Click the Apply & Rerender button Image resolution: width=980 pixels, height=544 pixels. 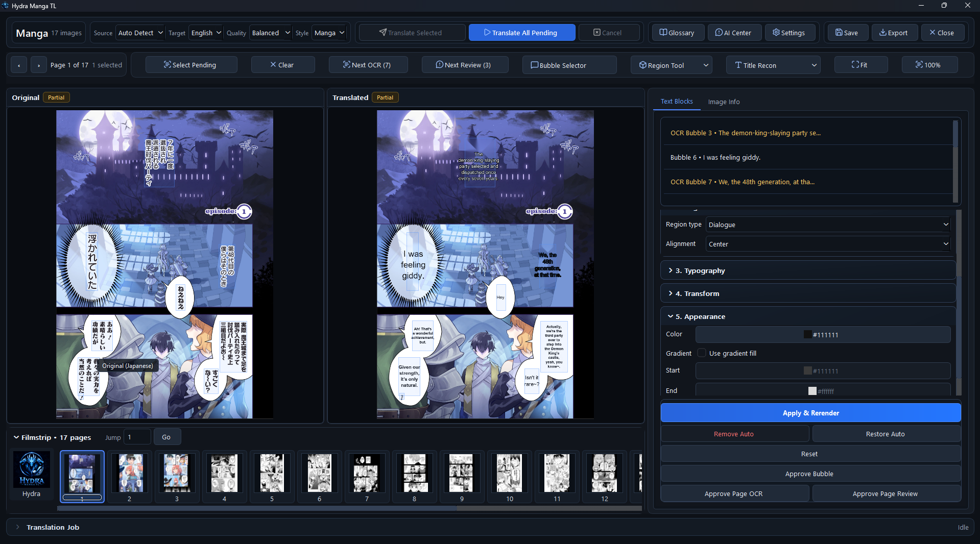click(810, 413)
